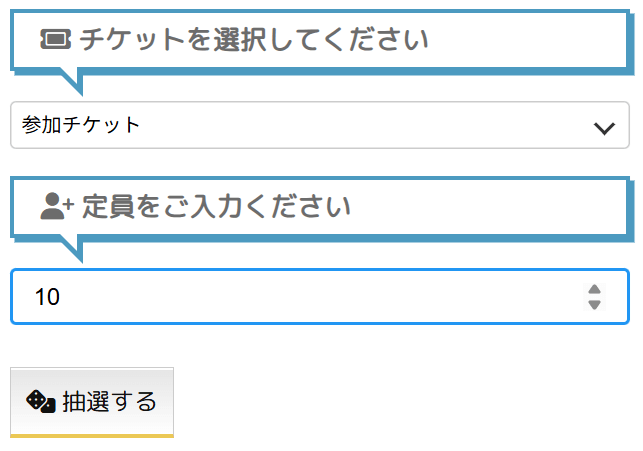The width and height of the screenshot is (643, 451).
Task: Click the add-user icon beside 定員
Action: pos(56,206)
